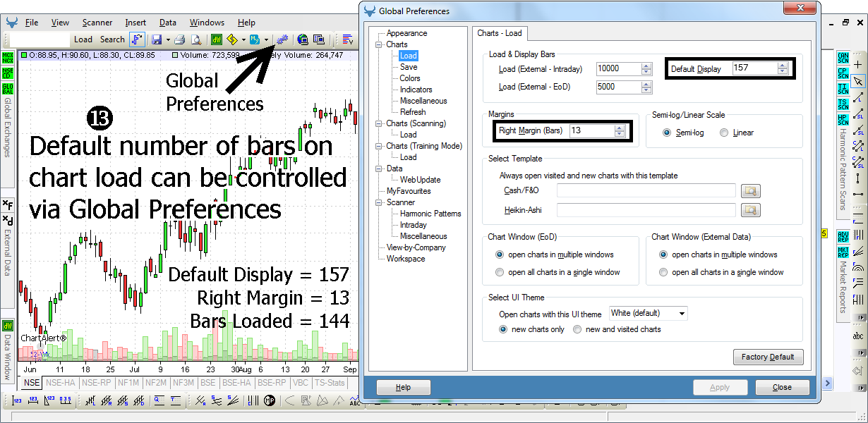This screenshot has width=868, height=423.
Task: Open the MKT REP report icon
Action: 843,251
